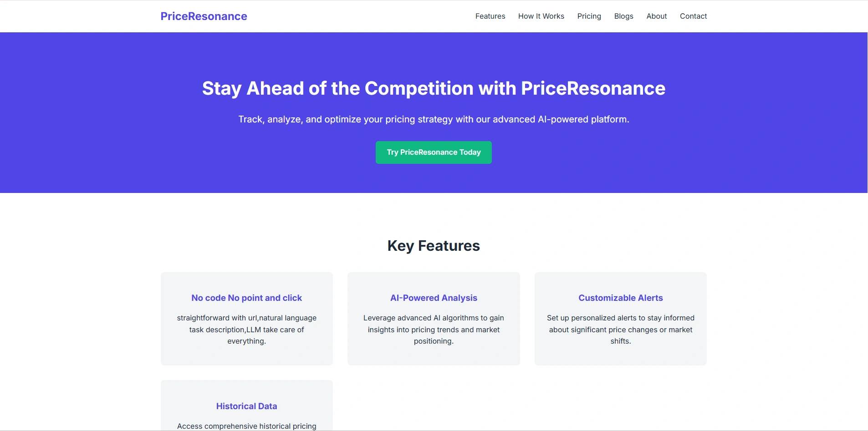Select the Customizable Alerts card title
The image size is (868, 431).
click(x=620, y=298)
